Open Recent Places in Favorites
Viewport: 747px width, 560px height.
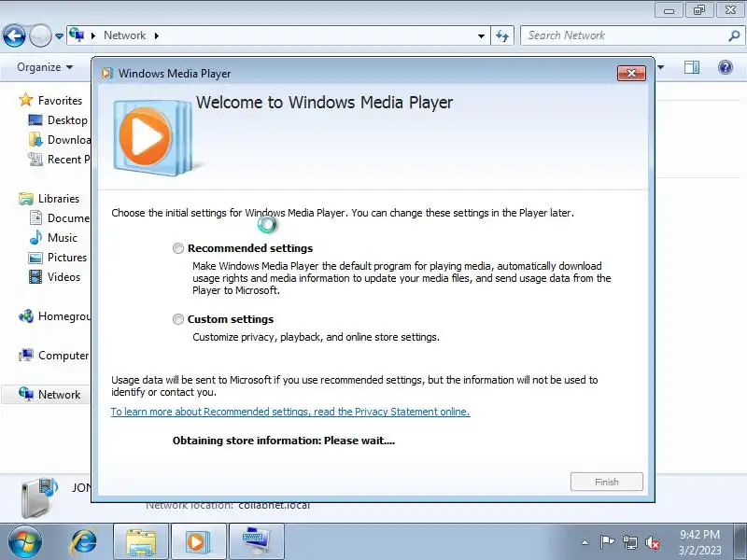coord(60,160)
